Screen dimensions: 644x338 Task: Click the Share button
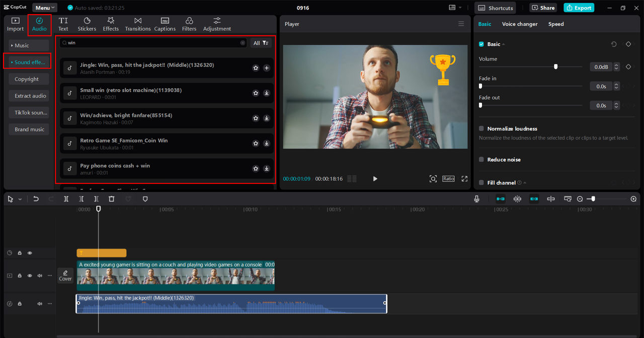pyautogui.click(x=542, y=8)
